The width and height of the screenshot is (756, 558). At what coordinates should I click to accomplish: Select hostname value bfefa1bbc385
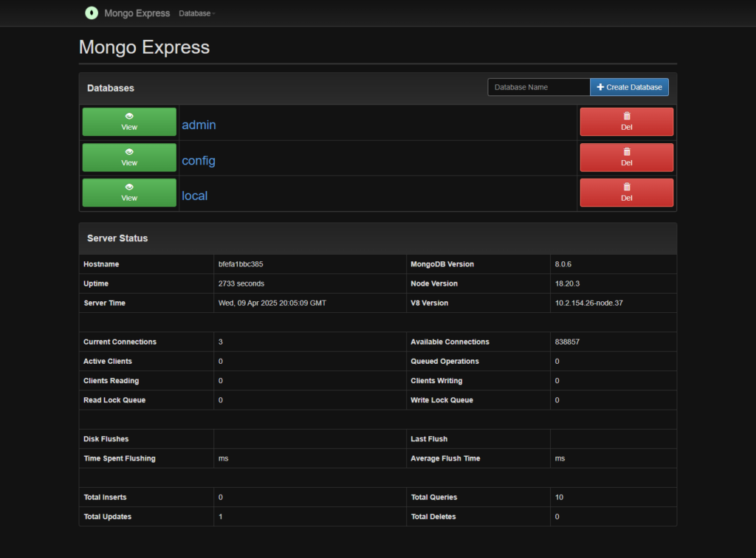tap(241, 264)
